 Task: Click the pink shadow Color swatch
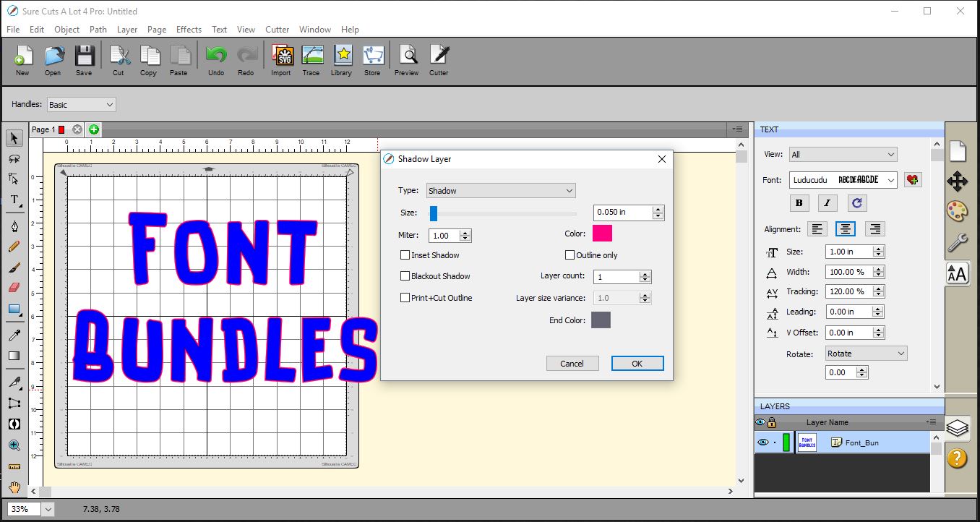click(602, 234)
